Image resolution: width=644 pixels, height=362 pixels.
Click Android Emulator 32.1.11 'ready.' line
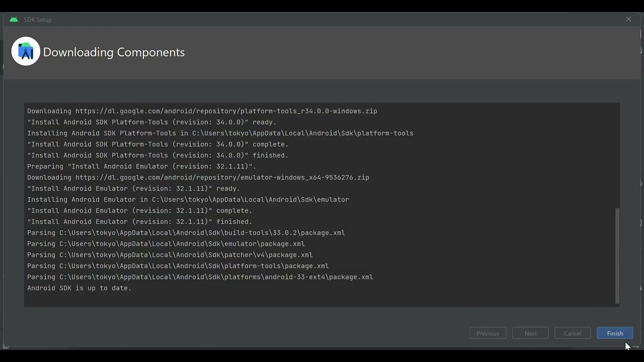[x=133, y=189]
